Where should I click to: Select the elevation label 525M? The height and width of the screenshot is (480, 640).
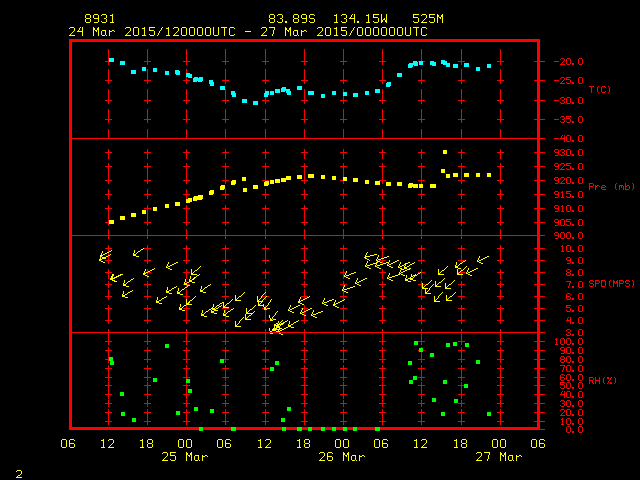[428, 19]
